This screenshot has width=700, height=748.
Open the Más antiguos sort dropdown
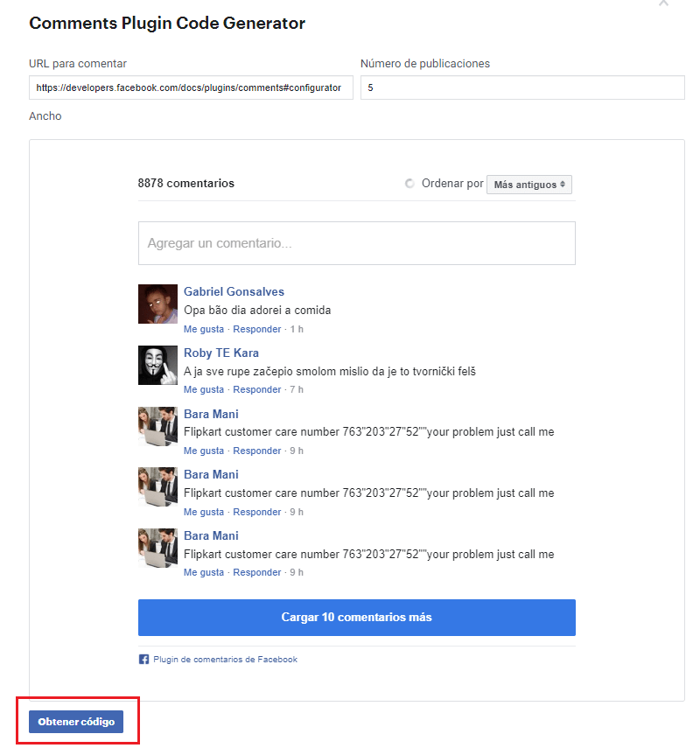coord(529,185)
